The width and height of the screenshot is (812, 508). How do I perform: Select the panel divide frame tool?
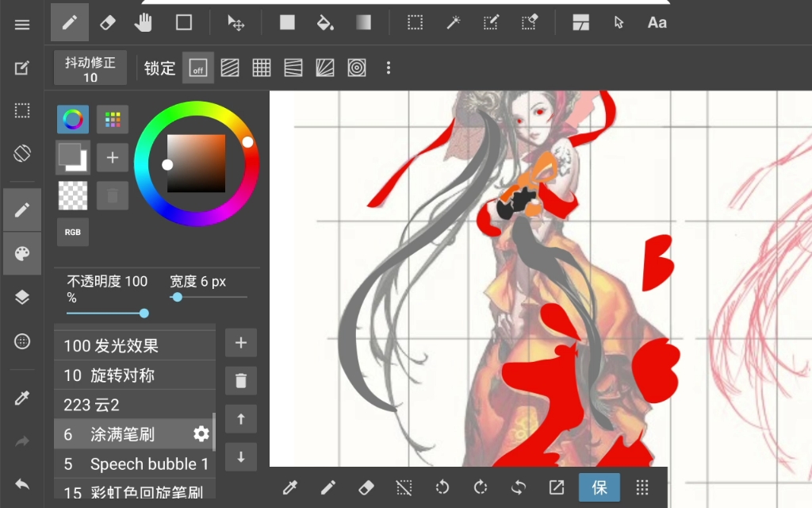coord(580,22)
